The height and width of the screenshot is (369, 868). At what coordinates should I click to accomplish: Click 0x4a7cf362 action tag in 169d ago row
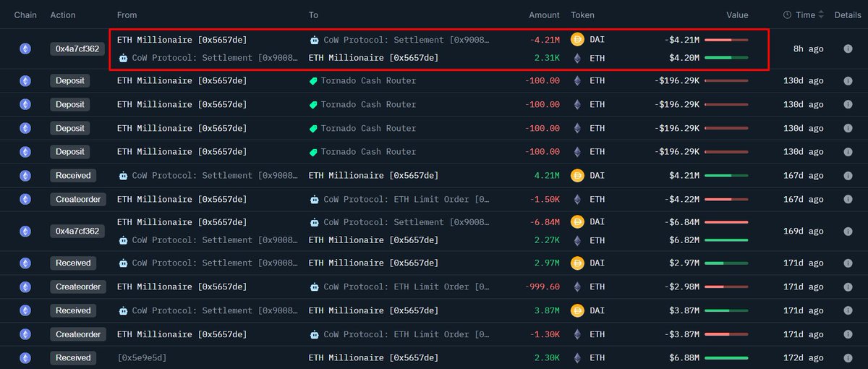pos(78,232)
